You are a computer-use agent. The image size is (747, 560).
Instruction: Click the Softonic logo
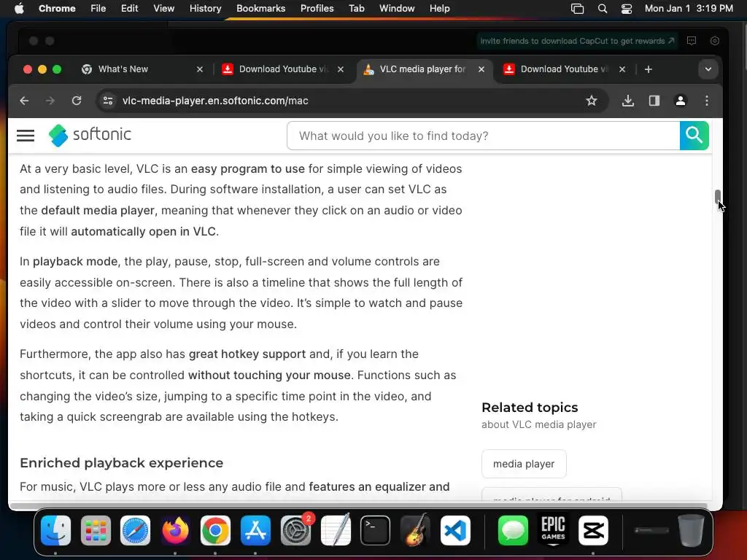90,135
